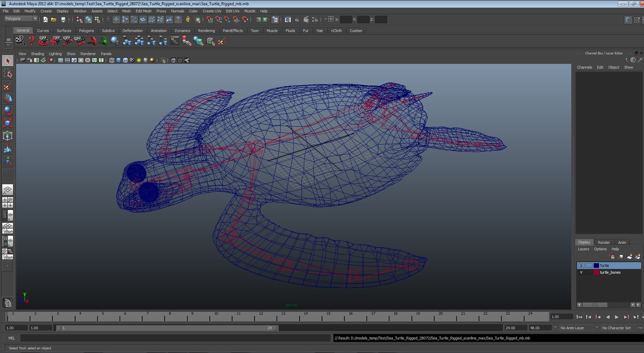This screenshot has width=644, height=353.
Task: Expand the toolbox layout down-arrow button
Action: [7, 267]
